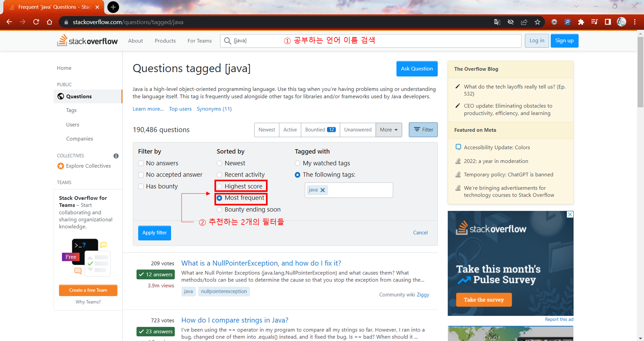This screenshot has width=644, height=341.
Task: Open Companies in left sidebar
Action: (x=80, y=139)
